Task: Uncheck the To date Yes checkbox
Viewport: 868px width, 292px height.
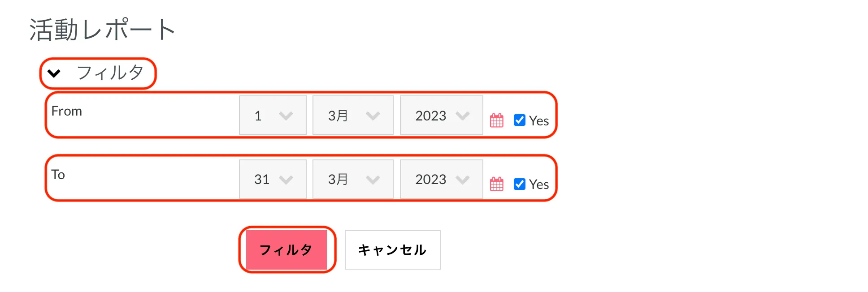Action: [x=519, y=184]
